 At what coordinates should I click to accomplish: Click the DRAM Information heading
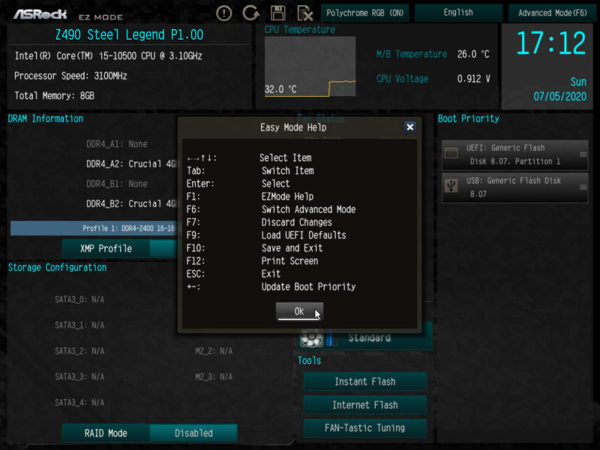tap(46, 119)
